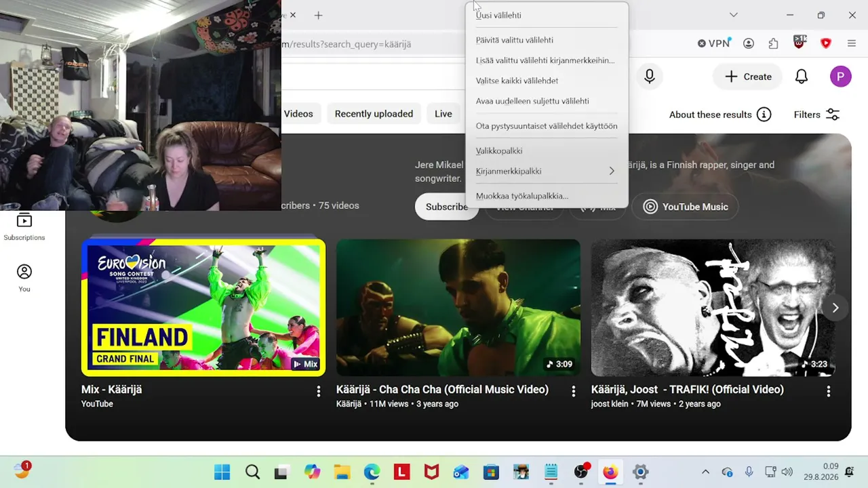The image size is (868, 488).
Task: Open Notepad from the taskbar
Action: point(551,472)
